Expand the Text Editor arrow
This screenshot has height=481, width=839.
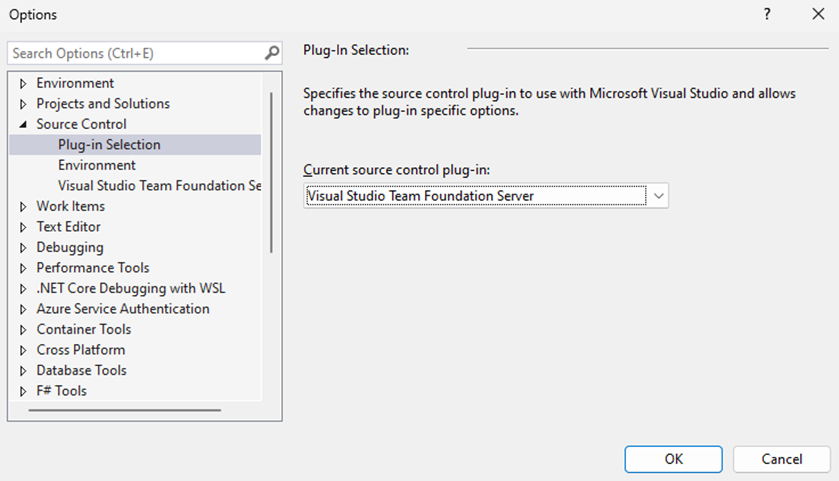(x=23, y=227)
